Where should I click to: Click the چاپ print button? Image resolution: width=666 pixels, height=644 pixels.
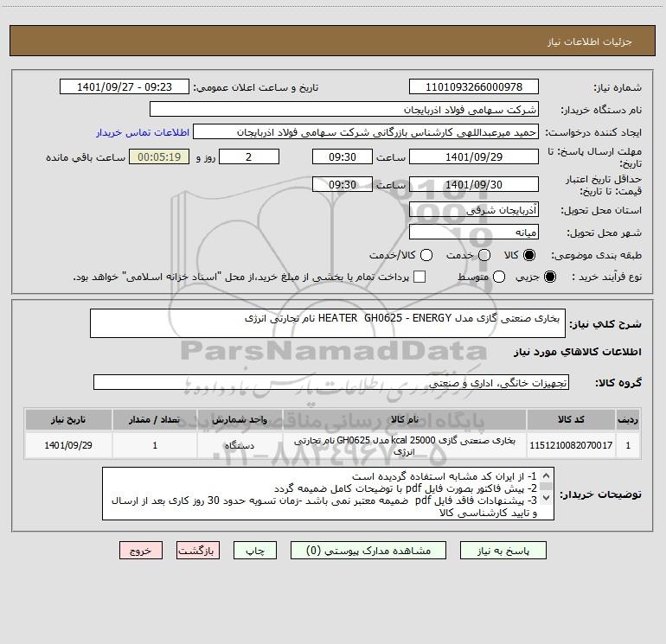[x=255, y=550]
